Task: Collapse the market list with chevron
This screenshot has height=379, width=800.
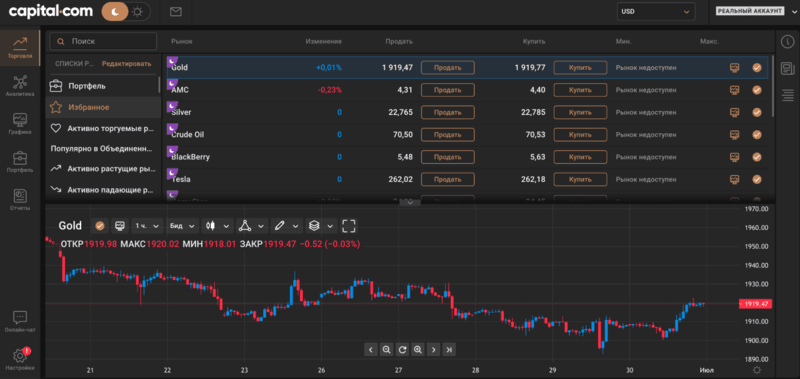Action: (410, 203)
